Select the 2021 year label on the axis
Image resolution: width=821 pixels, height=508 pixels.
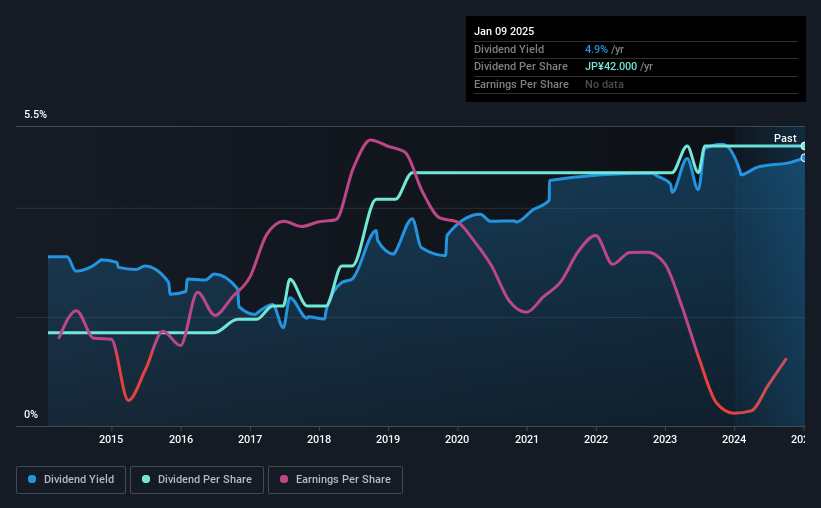click(x=526, y=439)
